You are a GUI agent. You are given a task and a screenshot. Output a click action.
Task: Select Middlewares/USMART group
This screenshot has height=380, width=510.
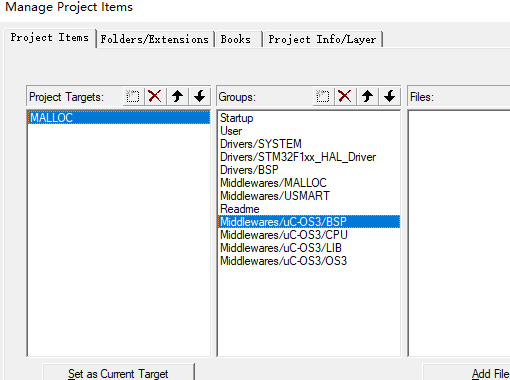tap(309, 196)
